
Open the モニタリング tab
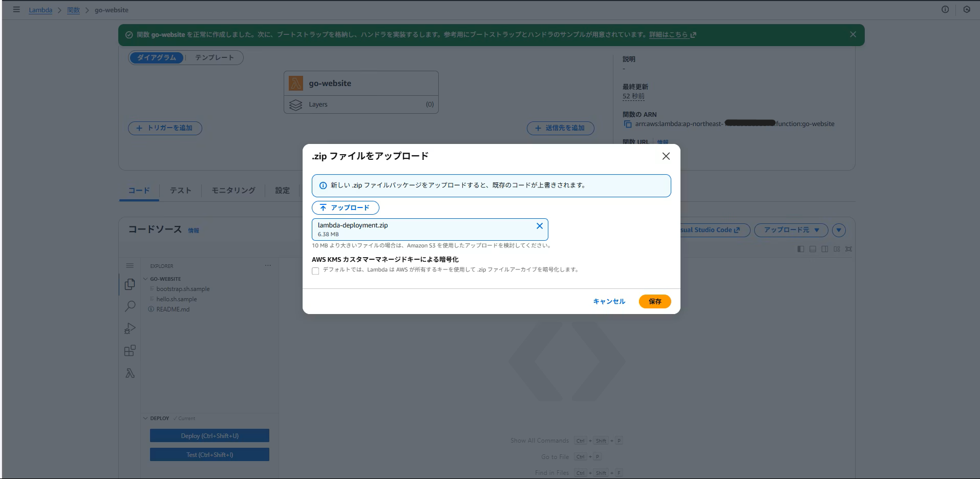(x=233, y=191)
